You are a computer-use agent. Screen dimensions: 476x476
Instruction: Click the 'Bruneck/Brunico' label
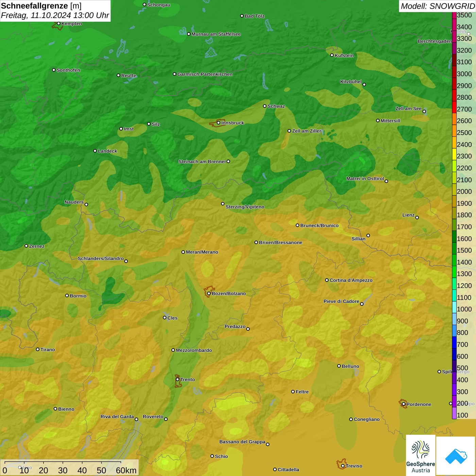point(319,225)
